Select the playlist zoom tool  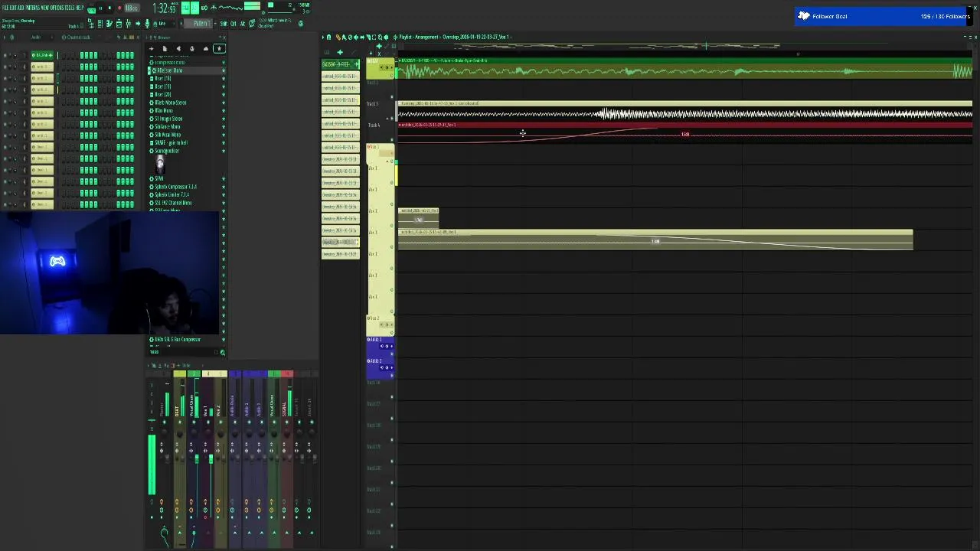pos(381,37)
